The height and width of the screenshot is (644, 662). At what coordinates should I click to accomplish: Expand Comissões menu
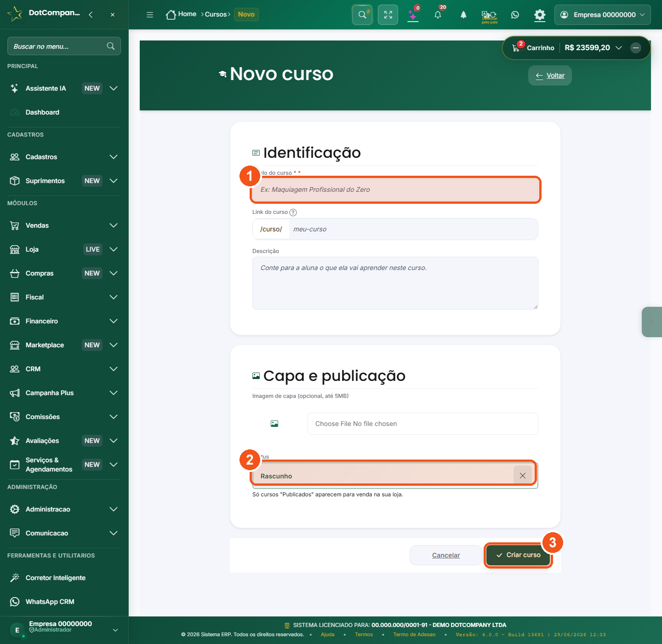[x=114, y=417]
